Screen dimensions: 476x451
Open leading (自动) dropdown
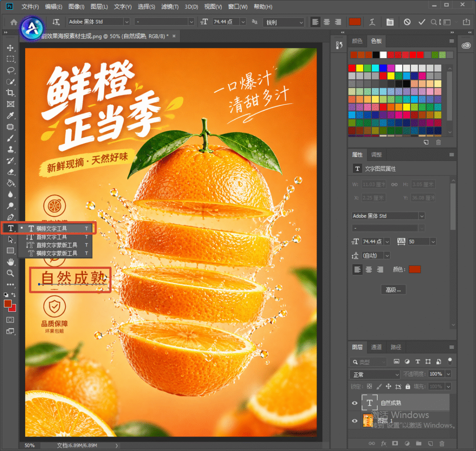pyautogui.click(x=387, y=255)
